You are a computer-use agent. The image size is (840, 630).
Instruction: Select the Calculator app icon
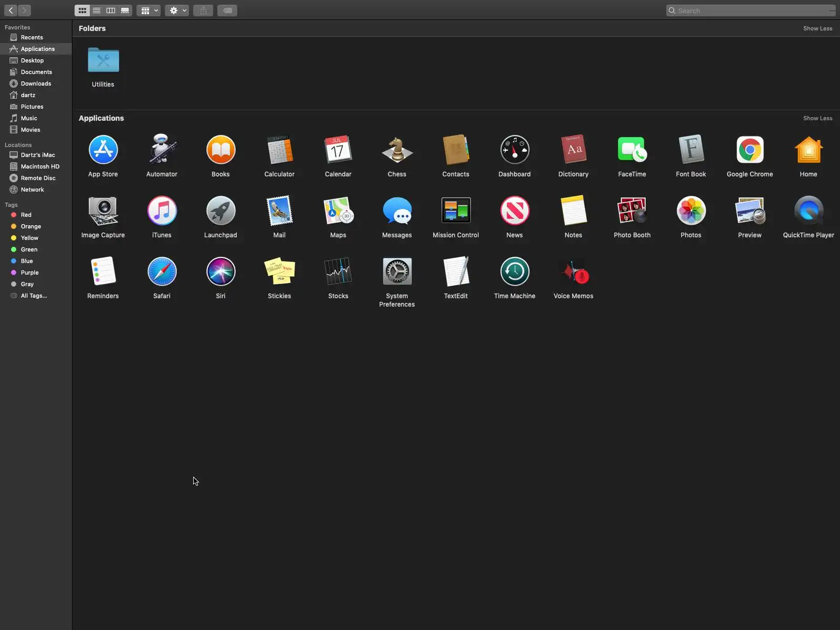pyautogui.click(x=279, y=150)
